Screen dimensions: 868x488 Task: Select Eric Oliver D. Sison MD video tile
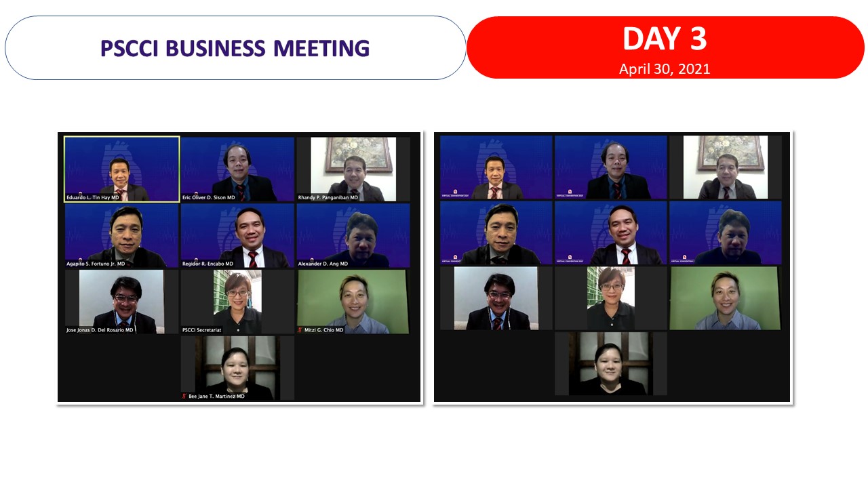237,169
